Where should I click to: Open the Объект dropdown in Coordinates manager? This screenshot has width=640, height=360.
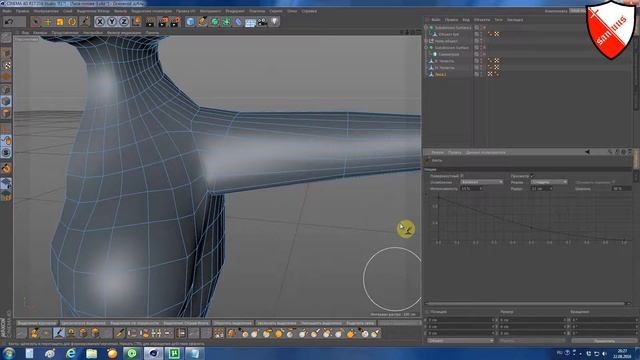click(x=460, y=340)
